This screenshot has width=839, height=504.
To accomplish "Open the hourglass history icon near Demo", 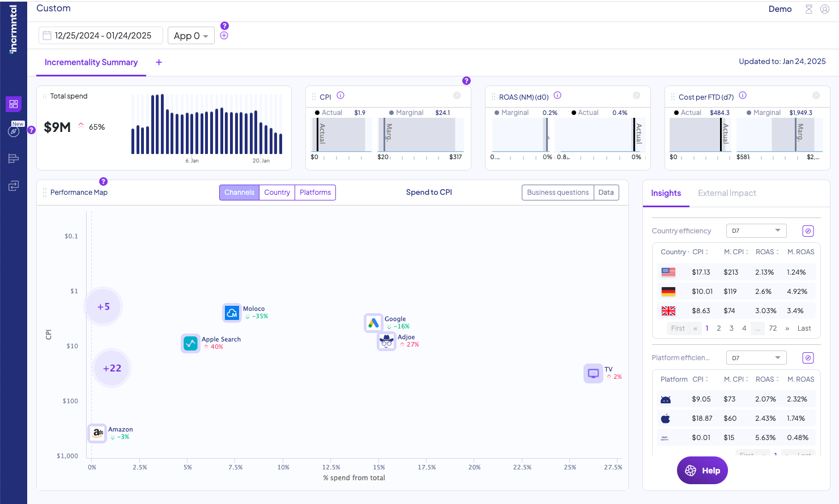I will point(808,9).
